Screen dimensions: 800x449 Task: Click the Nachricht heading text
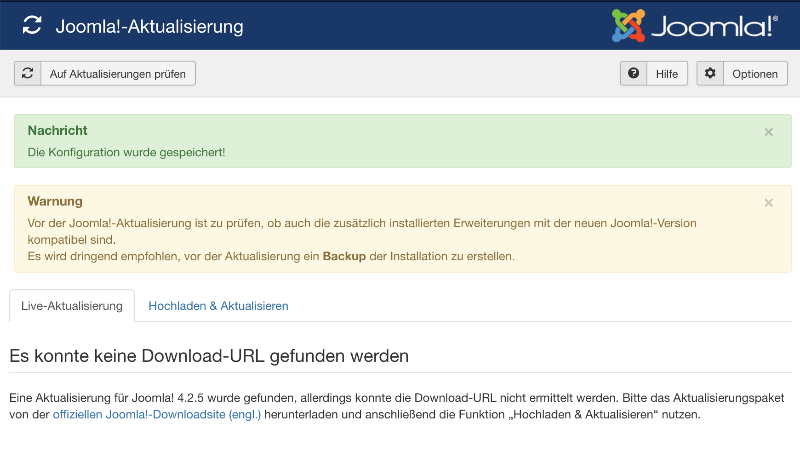[x=58, y=131]
